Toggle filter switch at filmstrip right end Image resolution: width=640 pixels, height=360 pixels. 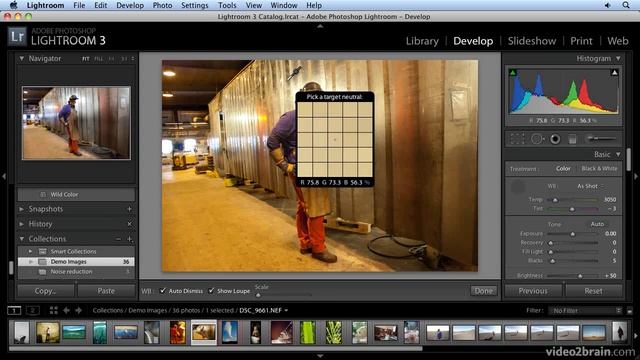(629, 311)
